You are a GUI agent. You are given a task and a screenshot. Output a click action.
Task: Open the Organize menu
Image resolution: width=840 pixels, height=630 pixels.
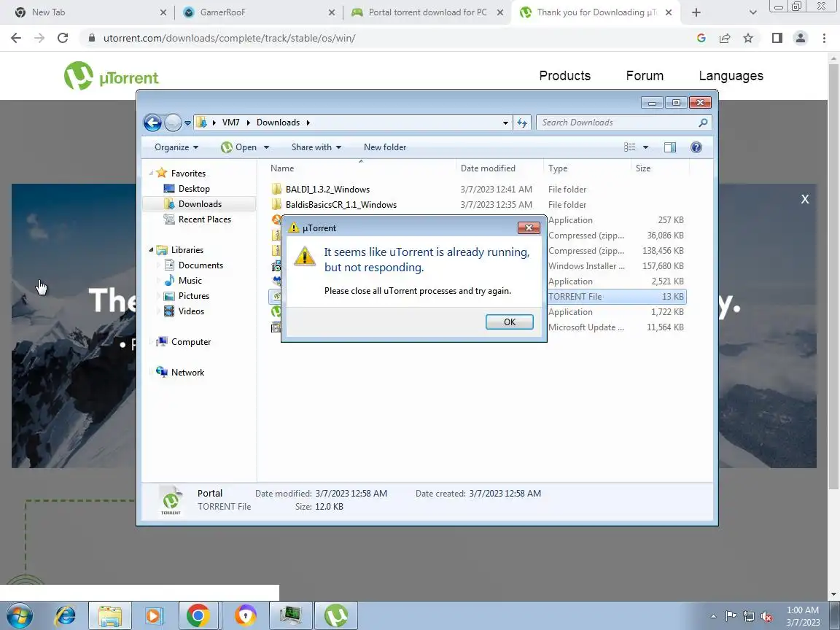[176, 147]
